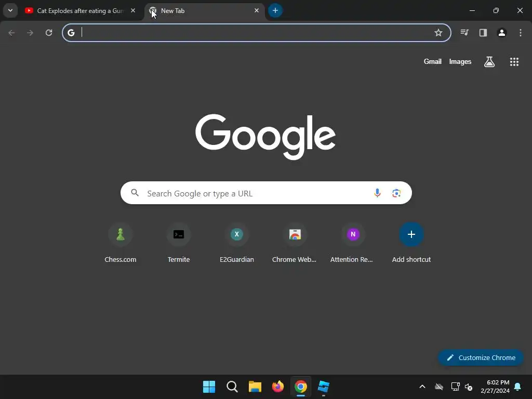Viewport: 532px width, 399px height.
Task: Click the muted volume tray icon
Action: (x=469, y=387)
